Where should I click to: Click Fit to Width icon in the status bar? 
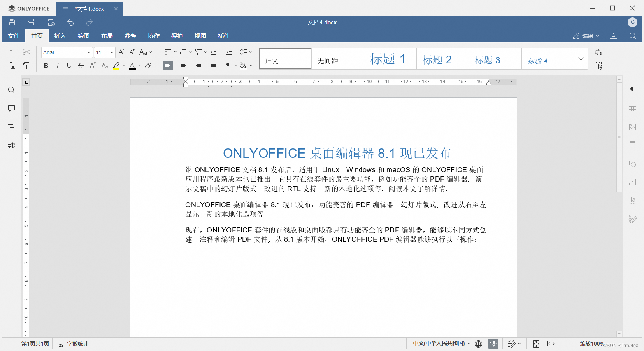[551, 344]
